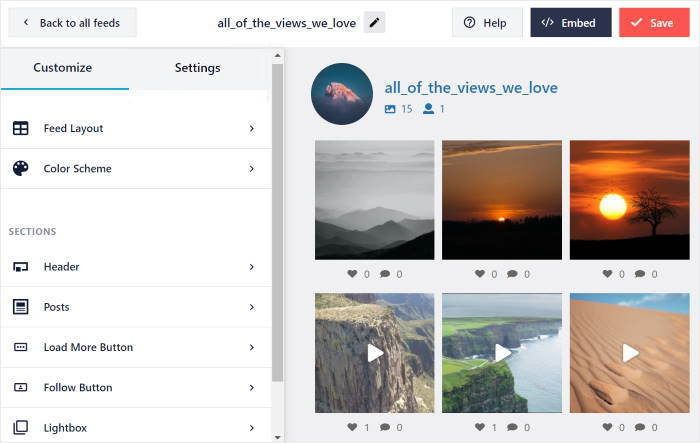
Task: Open the Posts settings chevron
Action: click(x=251, y=307)
